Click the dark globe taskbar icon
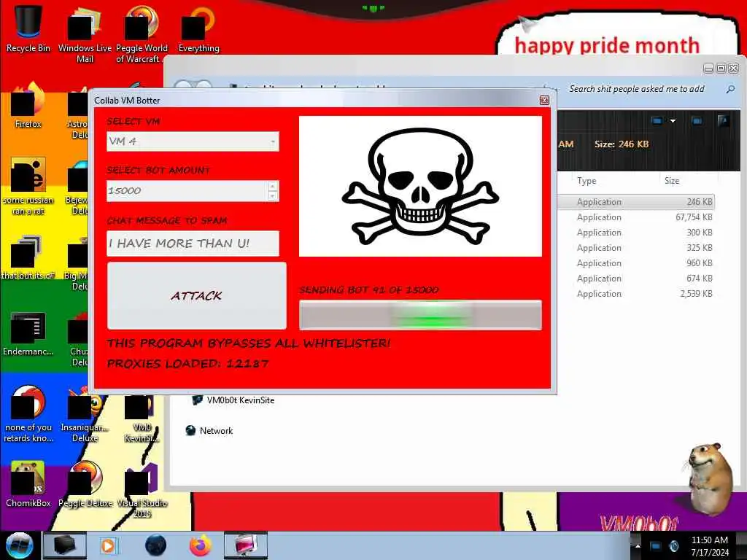The width and height of the screenshot is (747, 560). coord(156,545)
